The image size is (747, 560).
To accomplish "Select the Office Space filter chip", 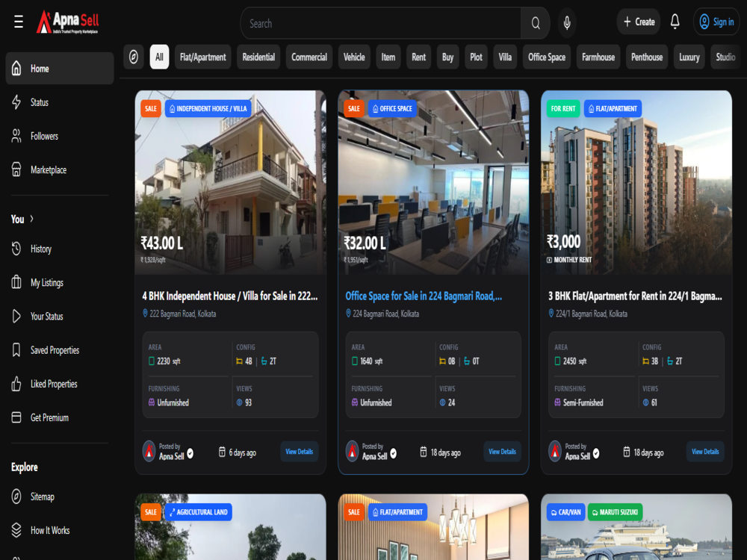I will [x=547, y=57].
